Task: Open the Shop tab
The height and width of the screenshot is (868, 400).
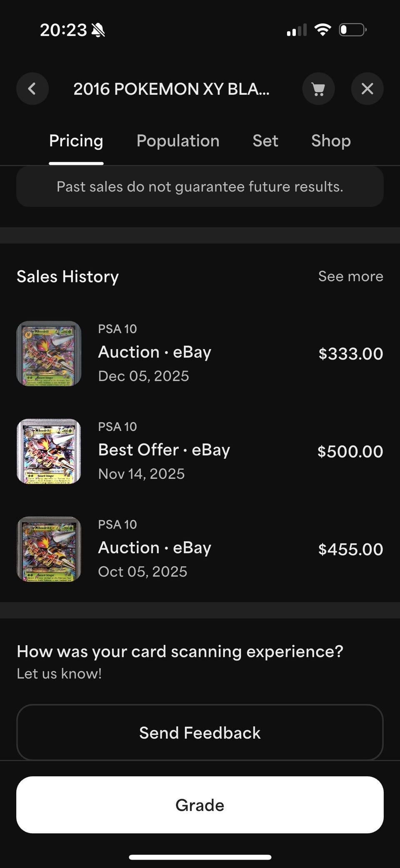Action: click(x=331, y=141)
